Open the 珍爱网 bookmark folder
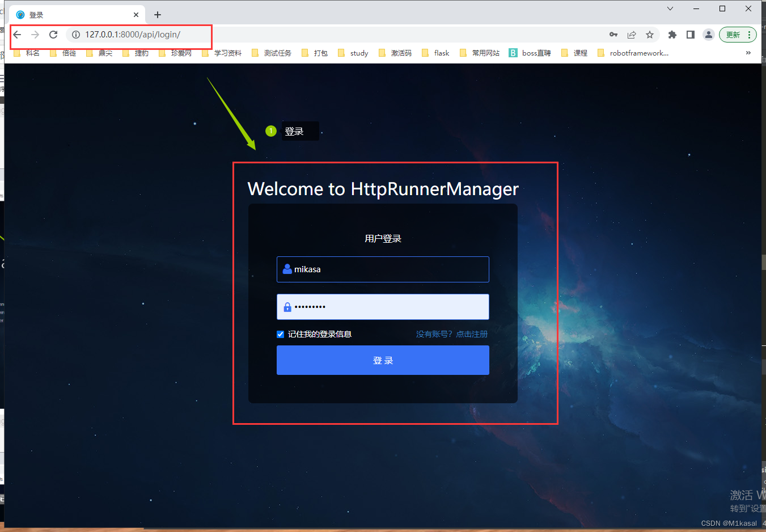This screenshot has width=766, height=532. tap(175, 53)
